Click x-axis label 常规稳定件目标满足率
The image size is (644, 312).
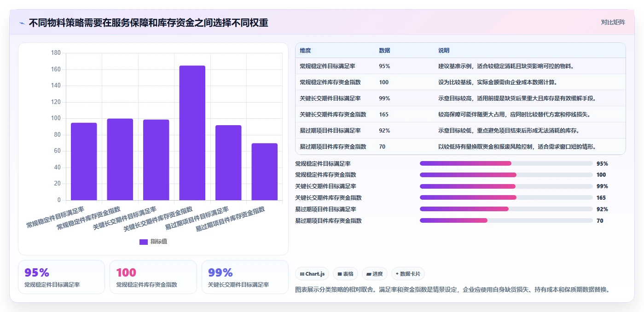coord(55,218)
